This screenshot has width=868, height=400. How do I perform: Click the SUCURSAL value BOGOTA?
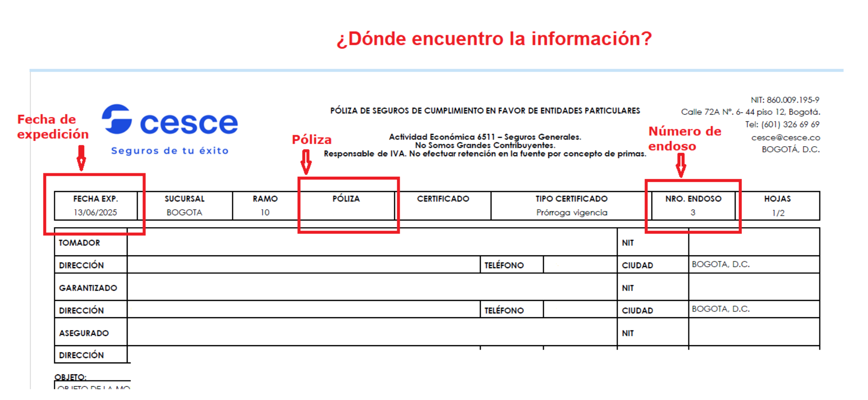pos(184,212)
